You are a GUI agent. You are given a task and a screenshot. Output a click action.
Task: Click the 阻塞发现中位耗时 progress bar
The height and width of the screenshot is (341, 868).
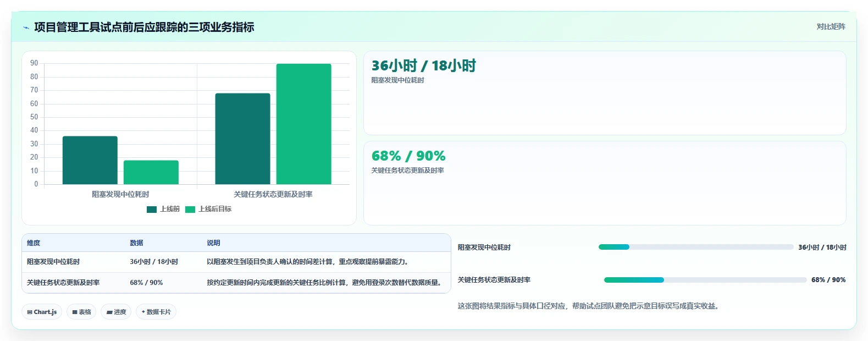click(696, 247)
